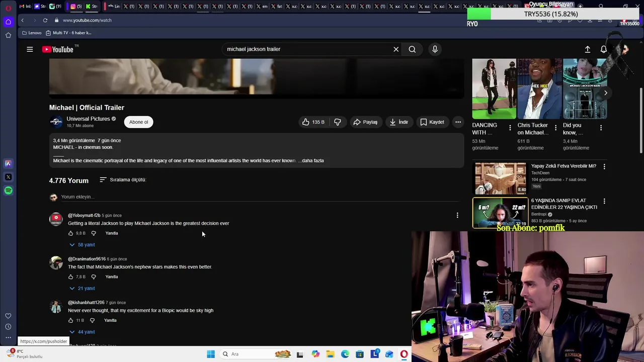Expand the 21 yanıt replies
644x362 pixels.
click(x=82, y=289)
